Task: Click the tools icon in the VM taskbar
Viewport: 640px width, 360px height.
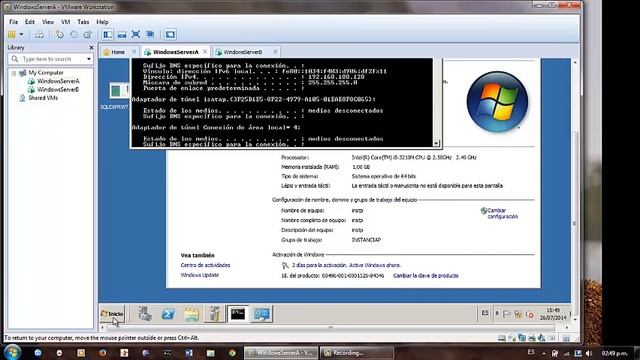Action: (215, 313)
